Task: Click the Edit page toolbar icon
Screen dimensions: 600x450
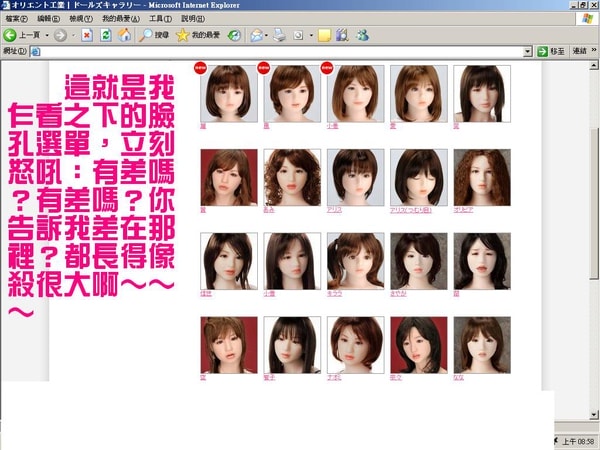Action: pos(298,36)
